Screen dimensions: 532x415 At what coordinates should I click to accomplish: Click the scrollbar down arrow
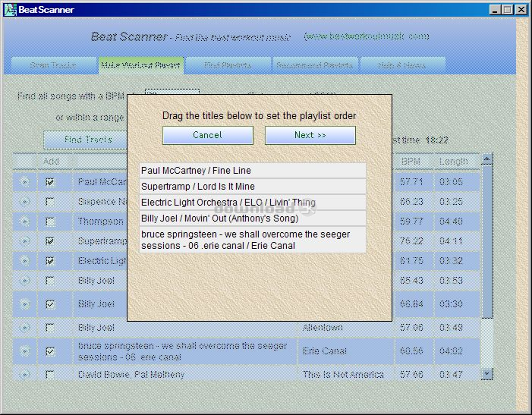(x=487, y=373)
